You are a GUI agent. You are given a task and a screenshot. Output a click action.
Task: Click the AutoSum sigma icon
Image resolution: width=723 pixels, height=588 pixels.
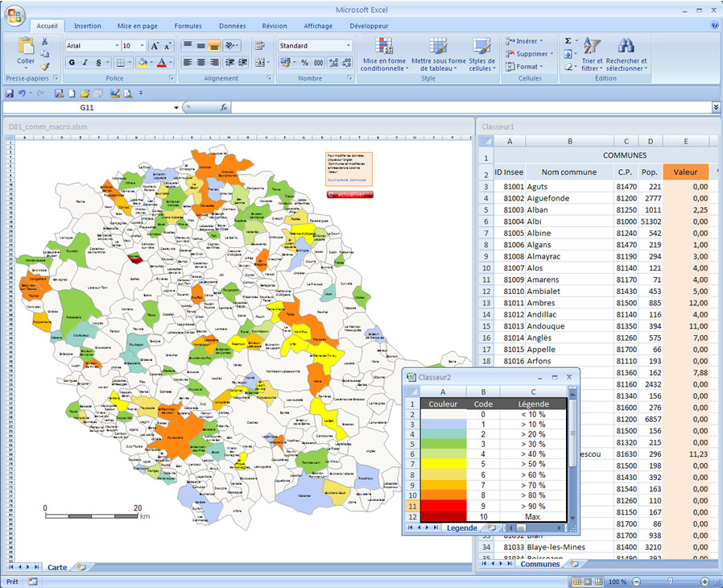pyautogui.click(x=568, y=41)
